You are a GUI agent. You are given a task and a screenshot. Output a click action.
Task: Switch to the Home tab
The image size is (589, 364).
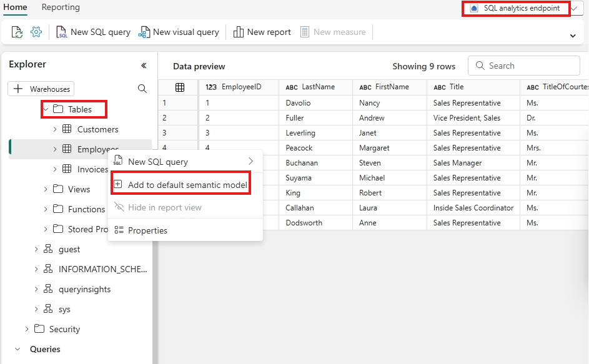pyautogui.click(x=15, y=7)
